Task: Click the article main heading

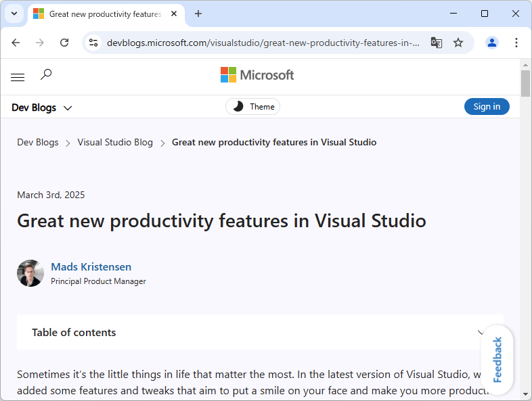Action: pos(221,221)
